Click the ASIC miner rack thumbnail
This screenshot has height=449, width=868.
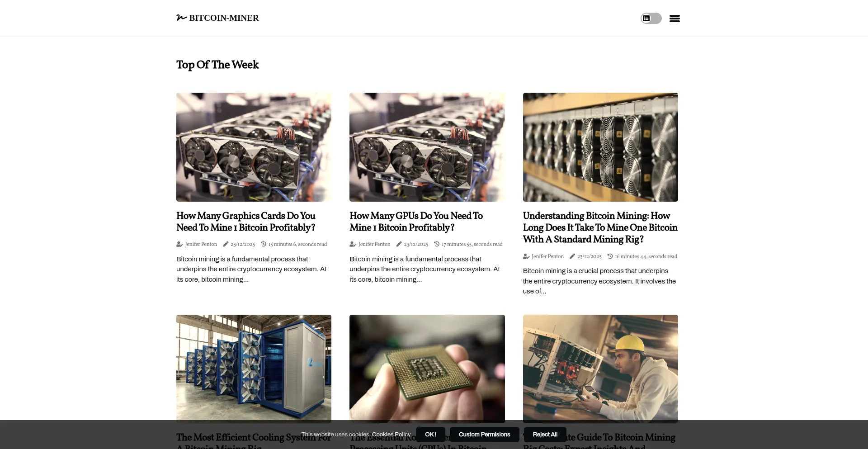(x=600, y=147)
